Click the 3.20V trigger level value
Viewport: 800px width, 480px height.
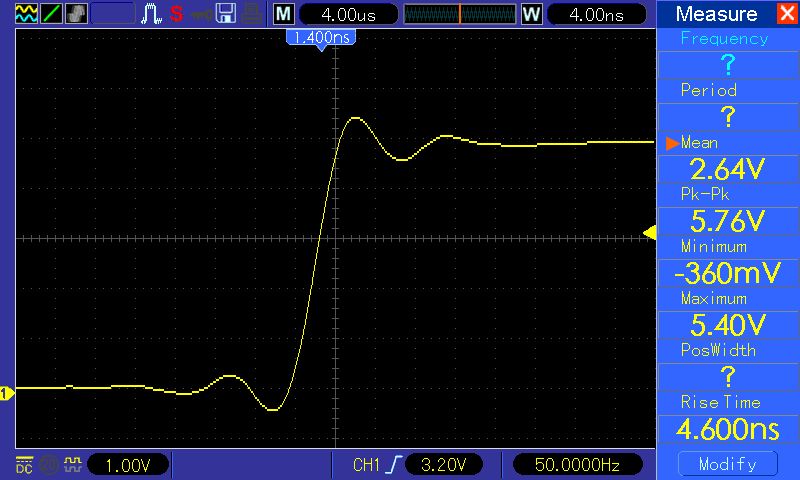444,465
